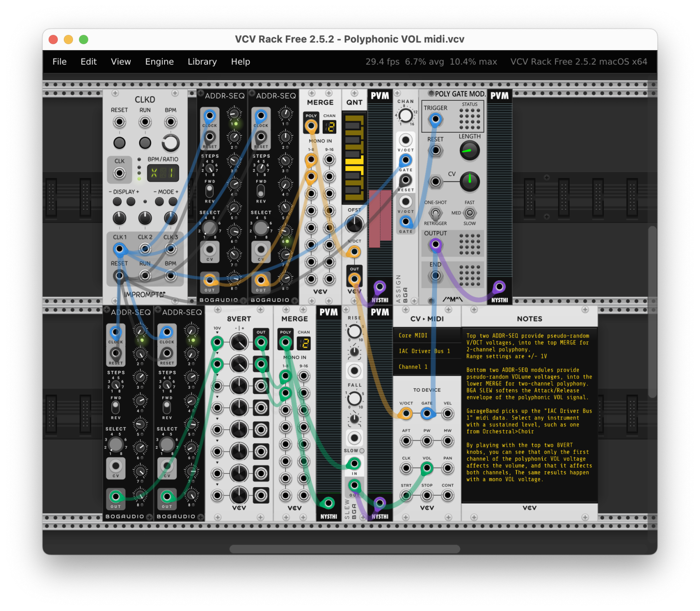Click the LENGTH knob on Poly Gate Mod

click(469, 151)
